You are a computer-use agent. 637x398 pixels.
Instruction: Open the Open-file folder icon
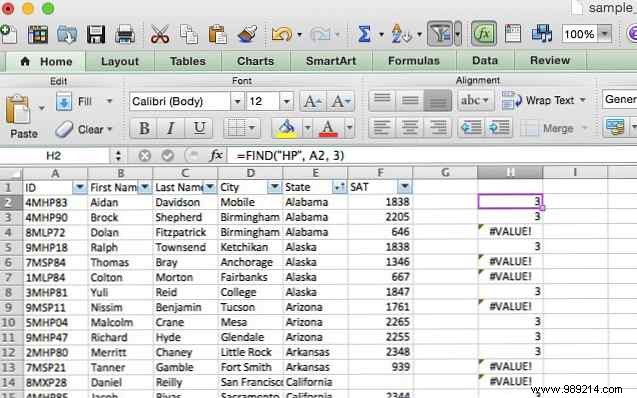pyautogui.click(x=67, y=35)
